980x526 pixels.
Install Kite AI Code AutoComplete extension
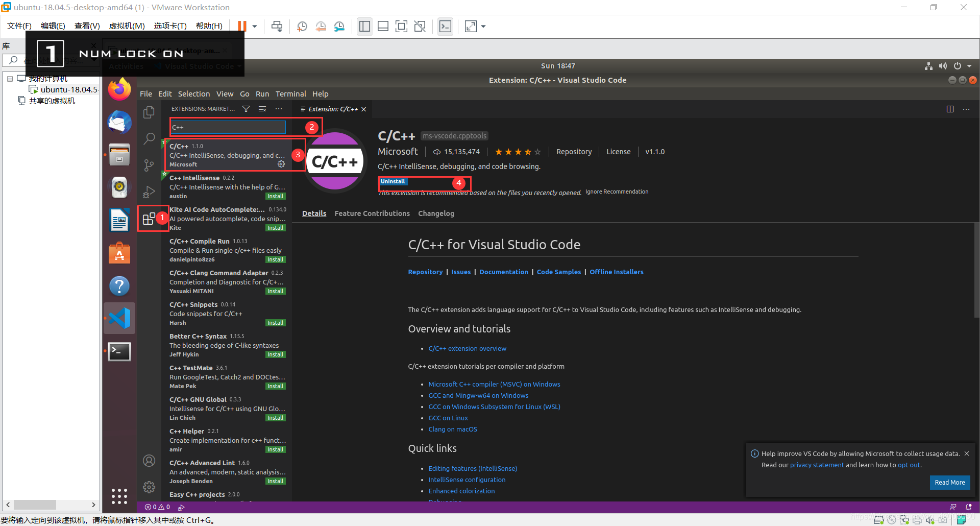[276, 228]
